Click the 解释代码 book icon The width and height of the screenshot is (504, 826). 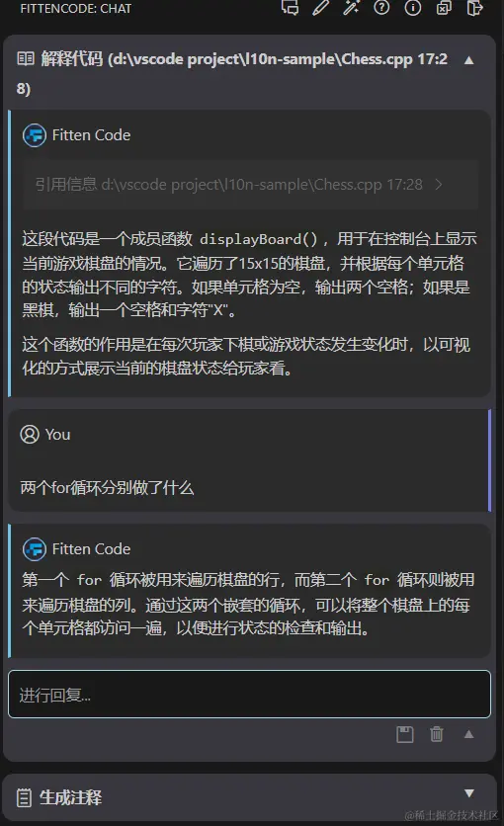click(x=26, y=58)
